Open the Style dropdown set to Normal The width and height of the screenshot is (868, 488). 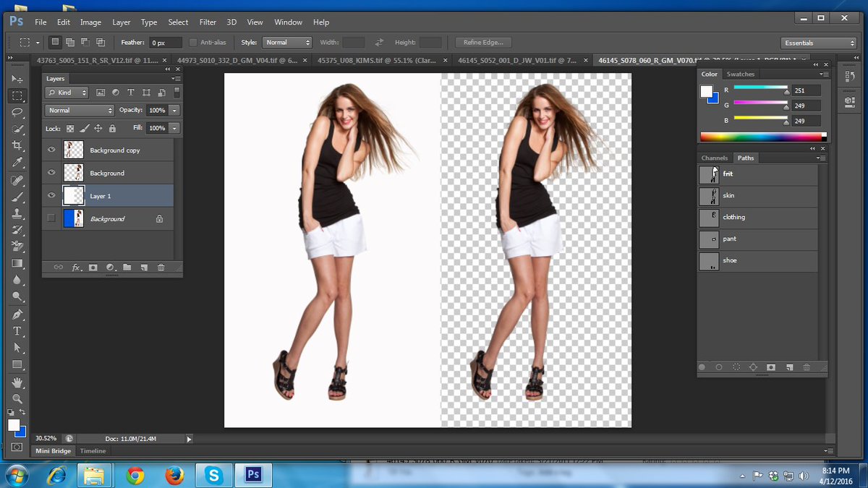tap(287, 43)
